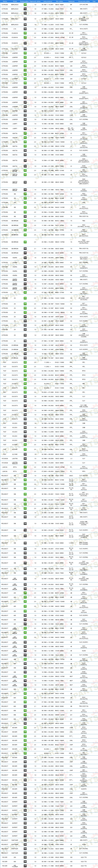Select the U6U body code cell
Image resolution: width=98 pixels, height=868 pixels.
(71, 124)
